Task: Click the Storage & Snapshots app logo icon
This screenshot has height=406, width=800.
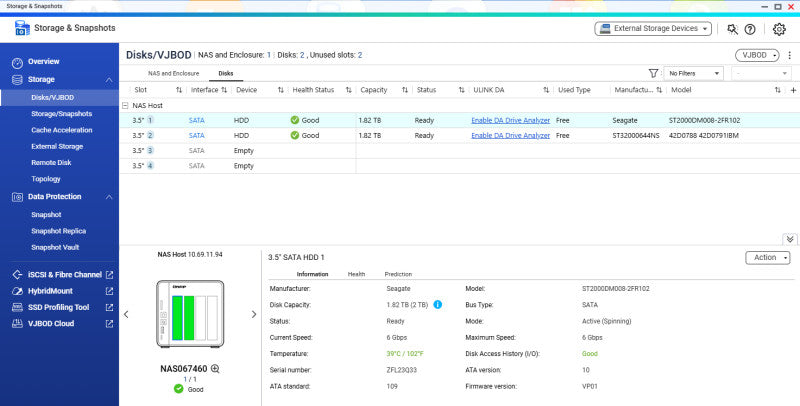Action: click(22, 28)
